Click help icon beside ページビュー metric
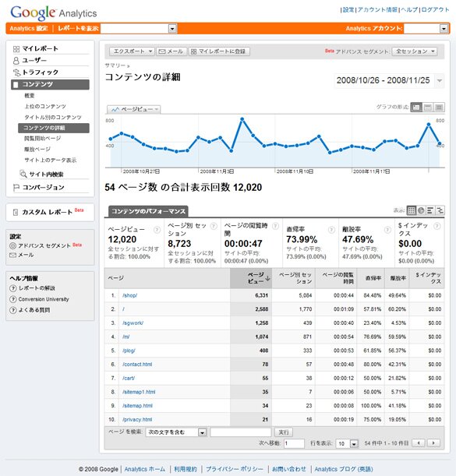Image resolution: width=456 pixels, height=476 pixels. tap(157, 230)
